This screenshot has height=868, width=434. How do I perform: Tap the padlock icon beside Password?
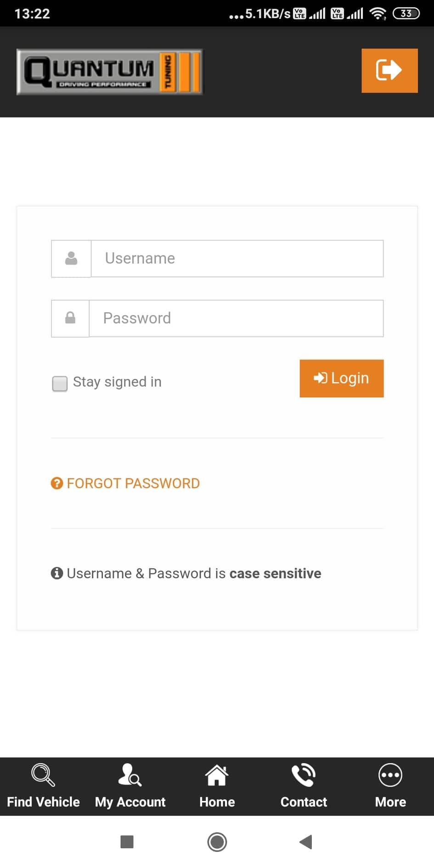[x=70, y=318]
